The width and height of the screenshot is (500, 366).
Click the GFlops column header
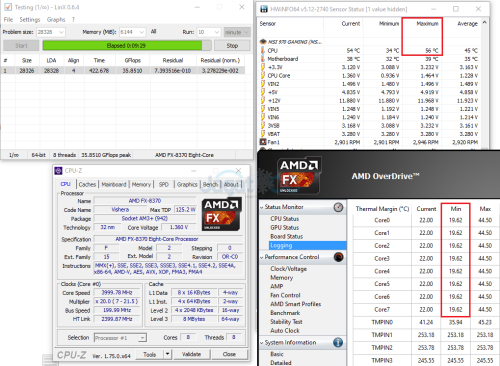[x=133, y=60]
